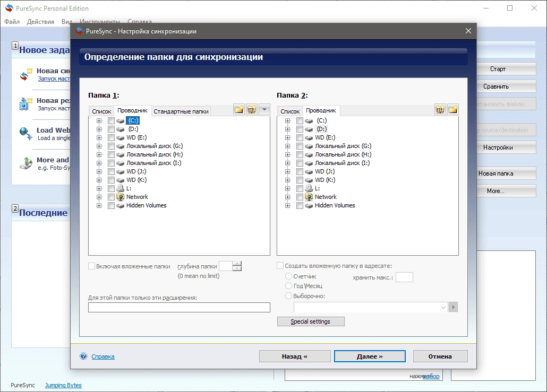Check WD (E:) box in Folder 2
Viewport: 547px width, 392px height.
tap(300, 137)
